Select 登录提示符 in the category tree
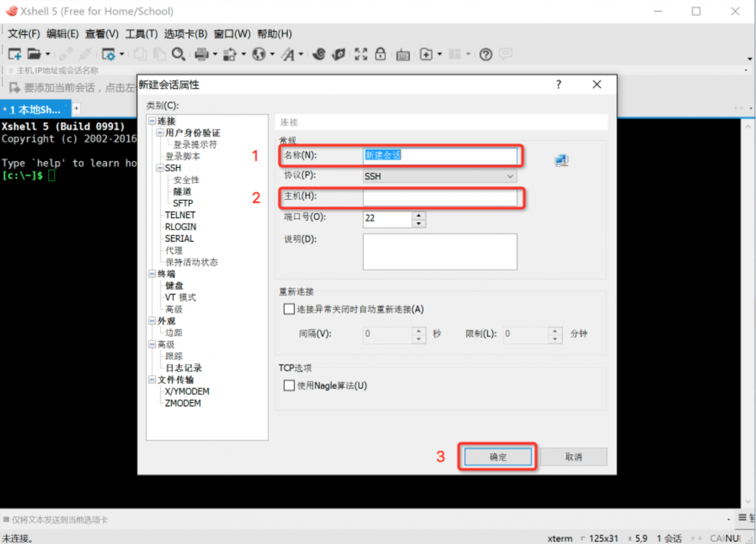The width and height of the screenshot is (756, 544). [195, 145]
